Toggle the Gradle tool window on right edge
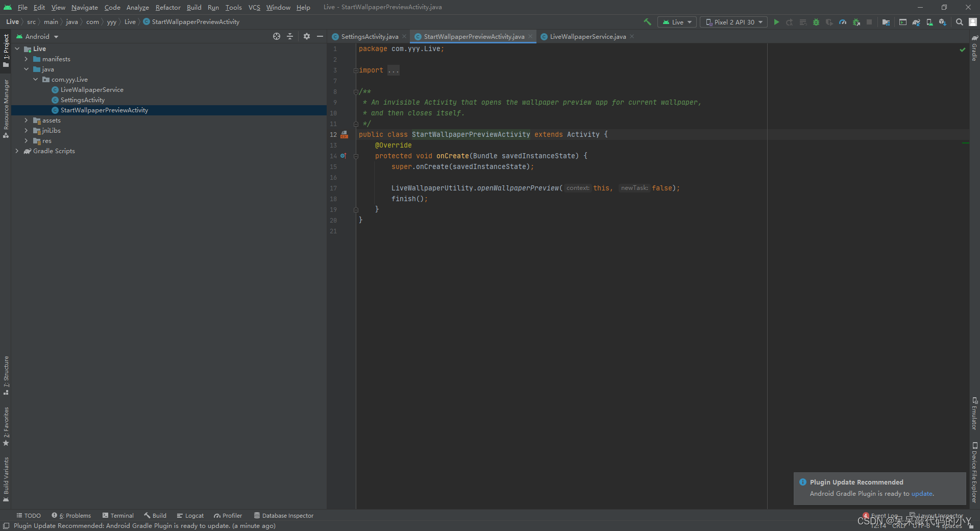This screenshot has height=531, width=980. (974, 48)
